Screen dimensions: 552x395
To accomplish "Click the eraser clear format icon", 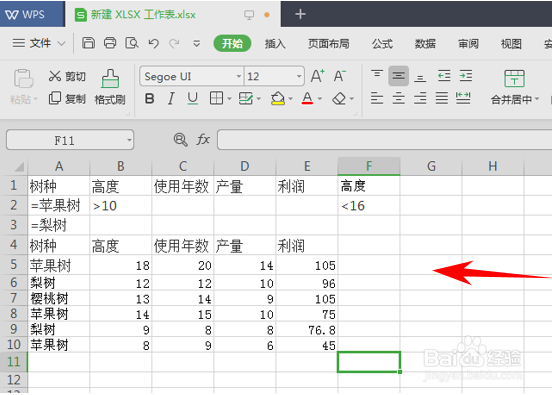I will (x=339, y=99).
